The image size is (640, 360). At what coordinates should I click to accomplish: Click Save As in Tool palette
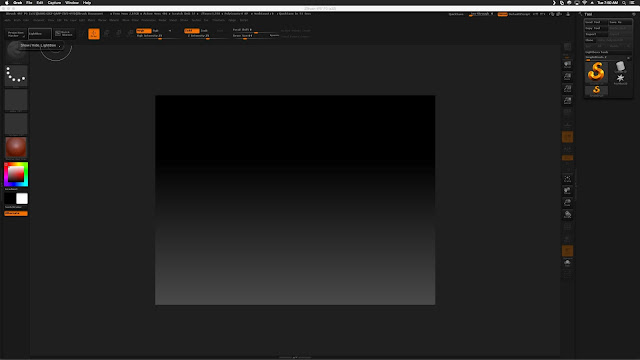pyautogui.click(x=620, y=22)
